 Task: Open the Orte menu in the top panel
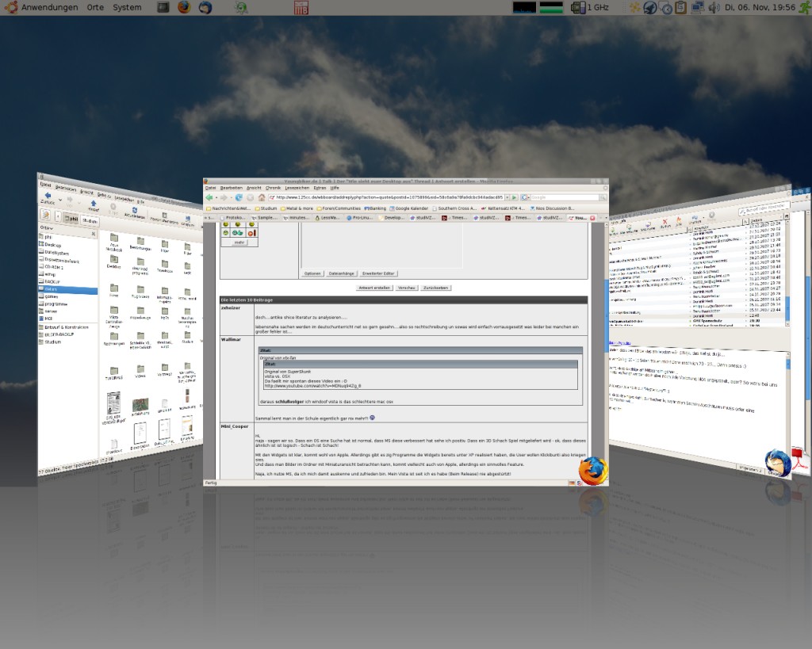(95, 7)
